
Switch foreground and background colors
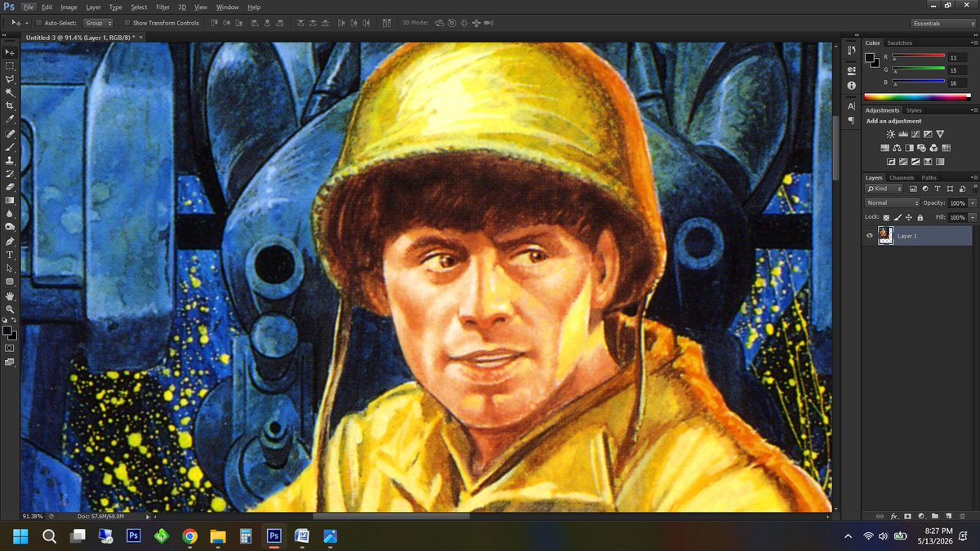(14, 320)
